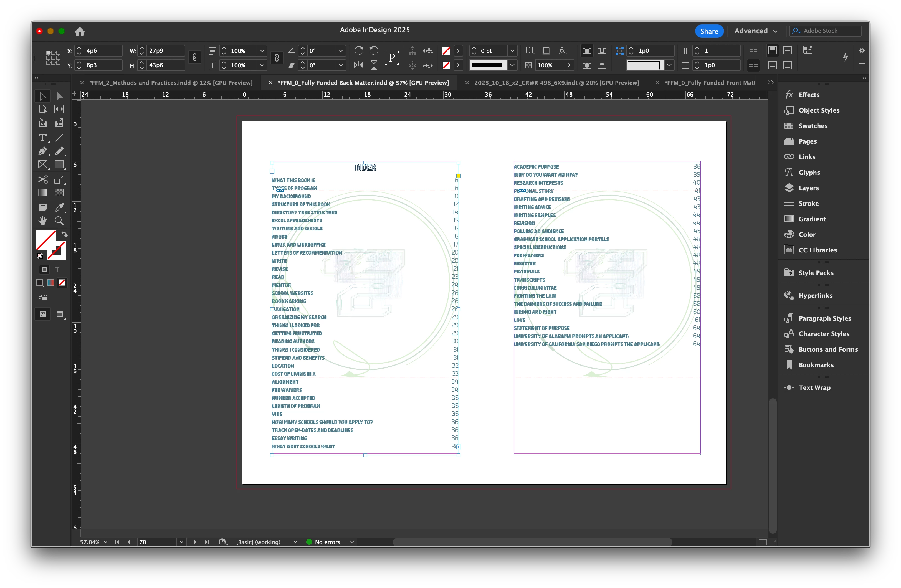
Task: Open the Paragraph Styles panel
Action: [x=824, y=318]
